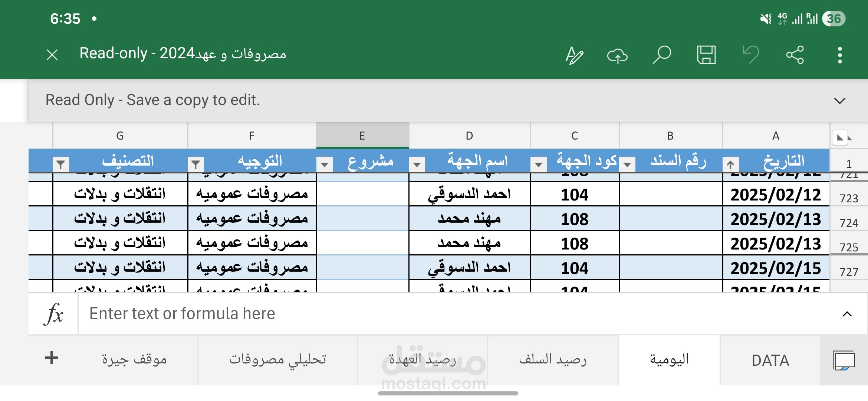Open filter dropdown on التصنيف column
Viewport: 868px width, 401px height.
click(x=60, y=163)
